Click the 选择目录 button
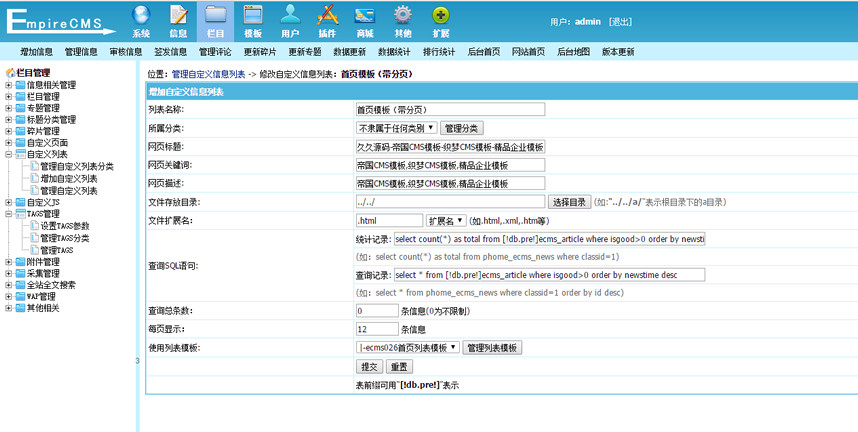The height and width of the screenshot is (432, 858). coord(569,202)
